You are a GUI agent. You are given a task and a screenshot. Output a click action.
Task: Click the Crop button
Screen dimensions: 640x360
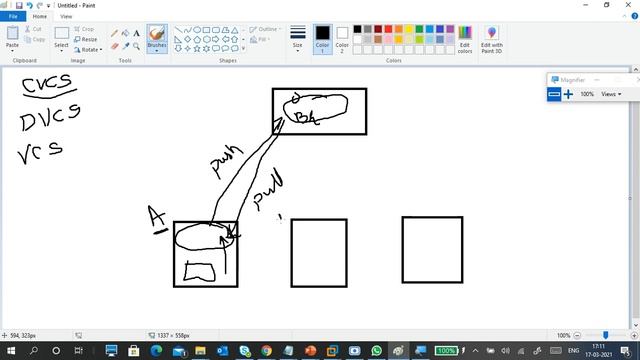coord(84,29)
